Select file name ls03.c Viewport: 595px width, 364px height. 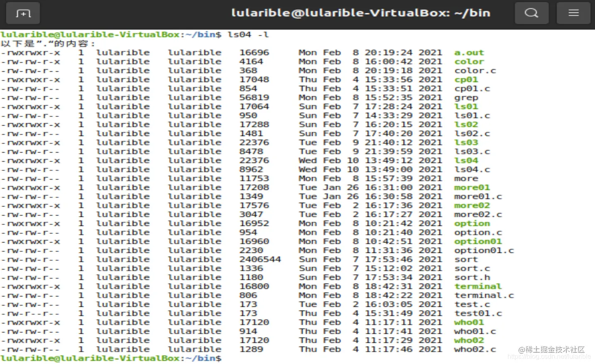(x=472, y=152)
